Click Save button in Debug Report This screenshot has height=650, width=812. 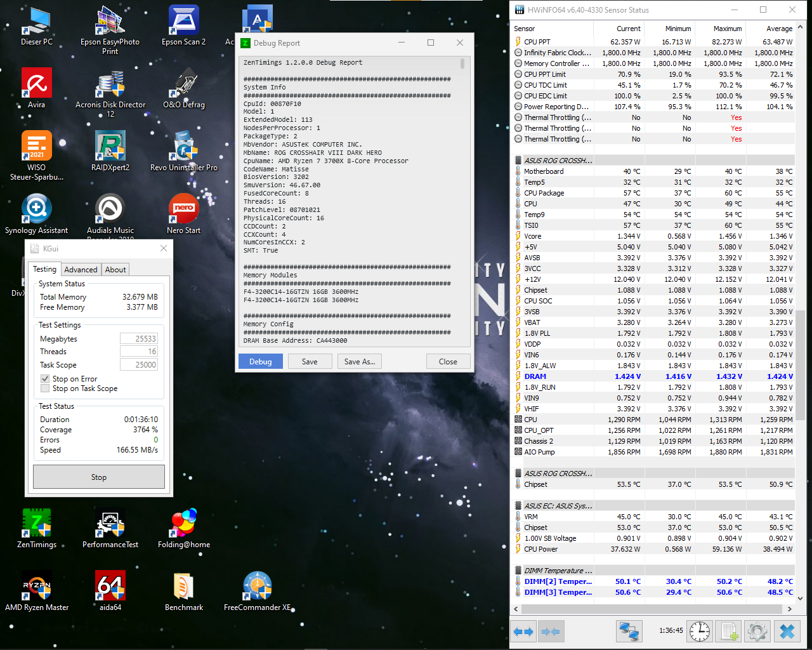[310, 361]
